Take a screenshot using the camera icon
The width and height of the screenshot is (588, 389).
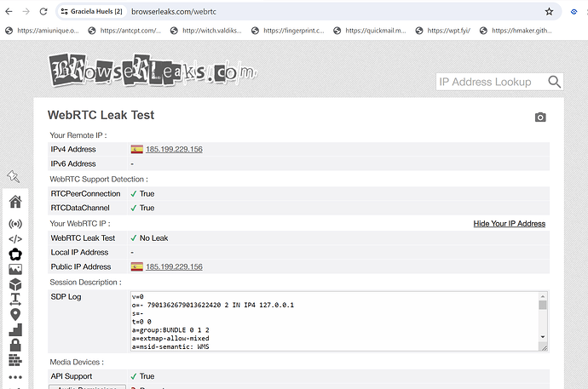click(x=540, y=117)
